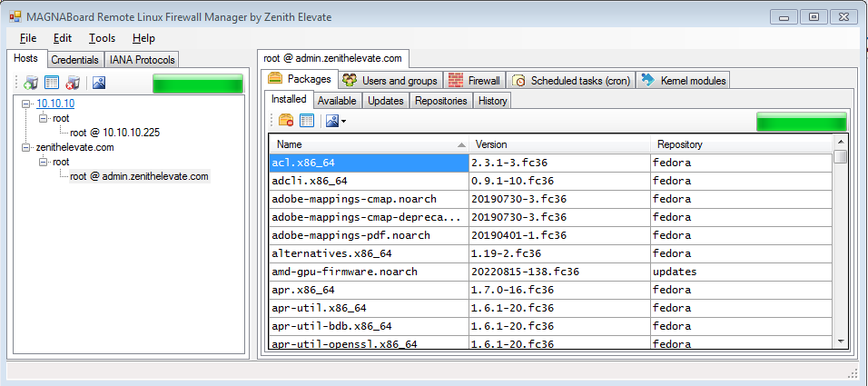Image resolution: width=868 pixels, height=386 pixels.
Task: Click the package list scrollbar thumb
Action: click(x=841, y=157)
